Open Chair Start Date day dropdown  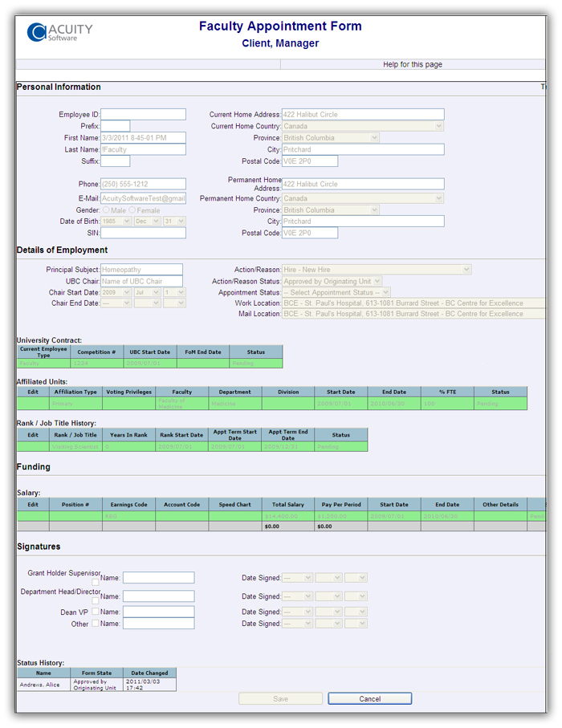point(174,292)
